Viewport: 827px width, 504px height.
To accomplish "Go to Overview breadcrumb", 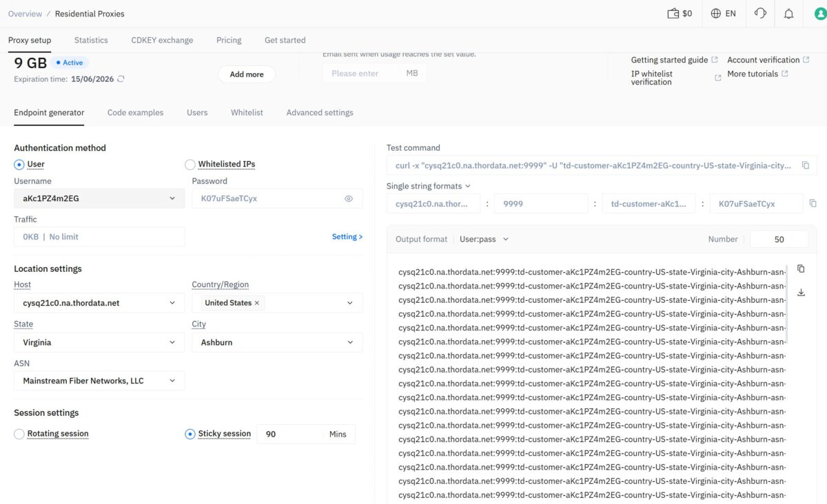I will (25, 14).
